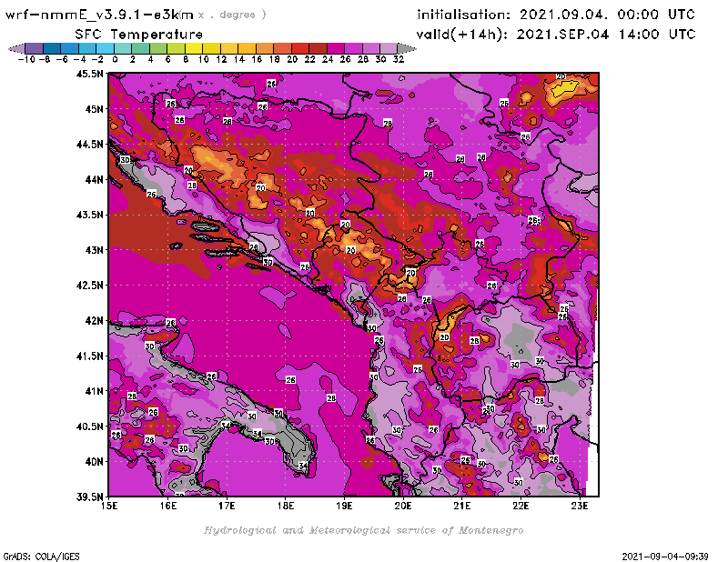Click the '42.5N' latitude label
The width and height of the screenshot is (728, 562).
pos(89,286)
